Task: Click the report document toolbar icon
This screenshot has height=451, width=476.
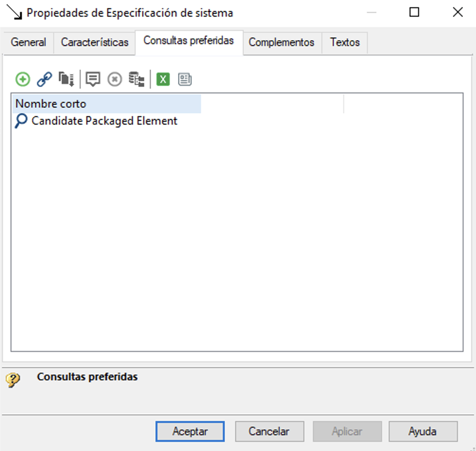Action: tap(185, 80)
